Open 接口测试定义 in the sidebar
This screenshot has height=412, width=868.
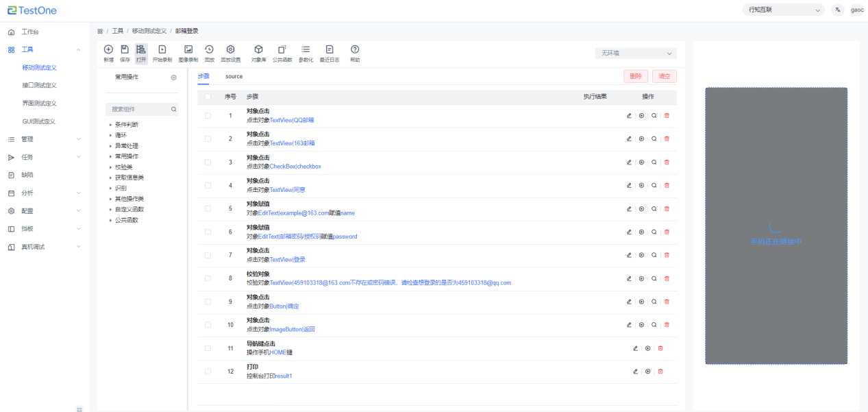(39, 85)
